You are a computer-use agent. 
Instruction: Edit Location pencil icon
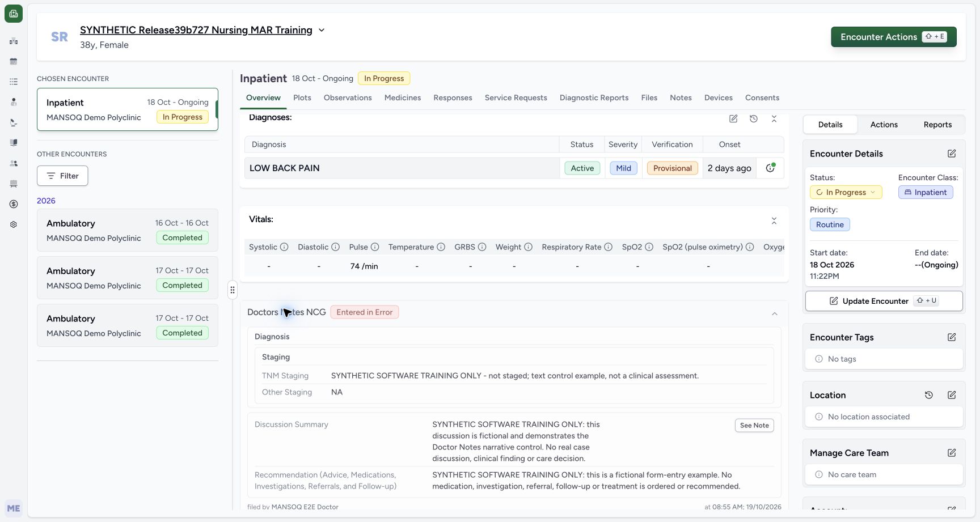pos(952,395)
